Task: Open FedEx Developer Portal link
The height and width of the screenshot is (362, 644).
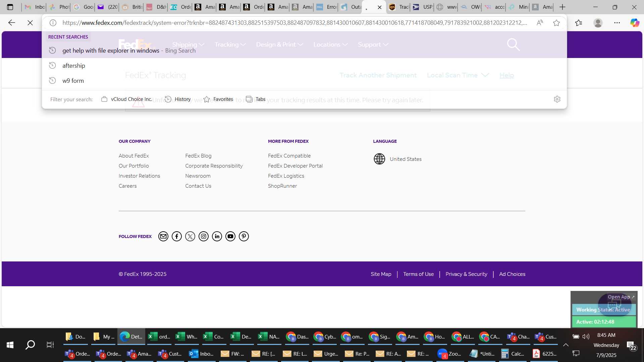Action: point(295,166)
